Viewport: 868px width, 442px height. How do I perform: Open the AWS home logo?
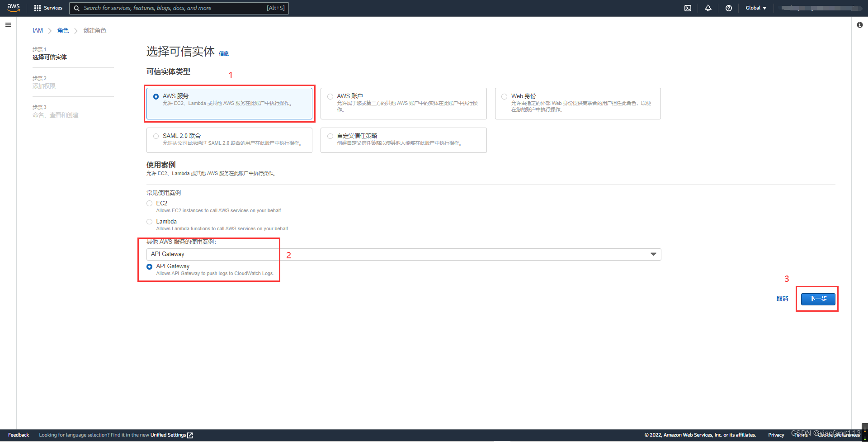[x=14, y=8]
